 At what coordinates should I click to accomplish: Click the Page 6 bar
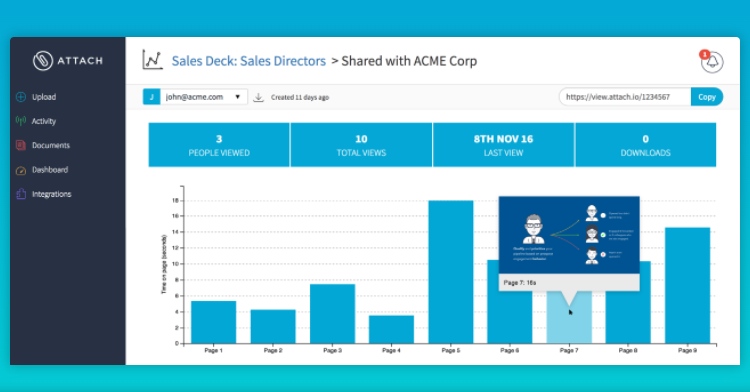point(509,317)
